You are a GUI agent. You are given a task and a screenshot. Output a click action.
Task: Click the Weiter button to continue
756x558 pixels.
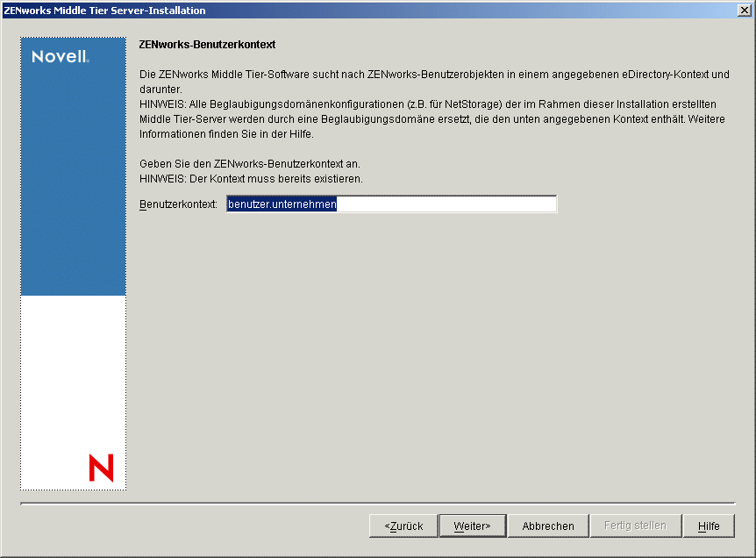click(x=472, y=526)
